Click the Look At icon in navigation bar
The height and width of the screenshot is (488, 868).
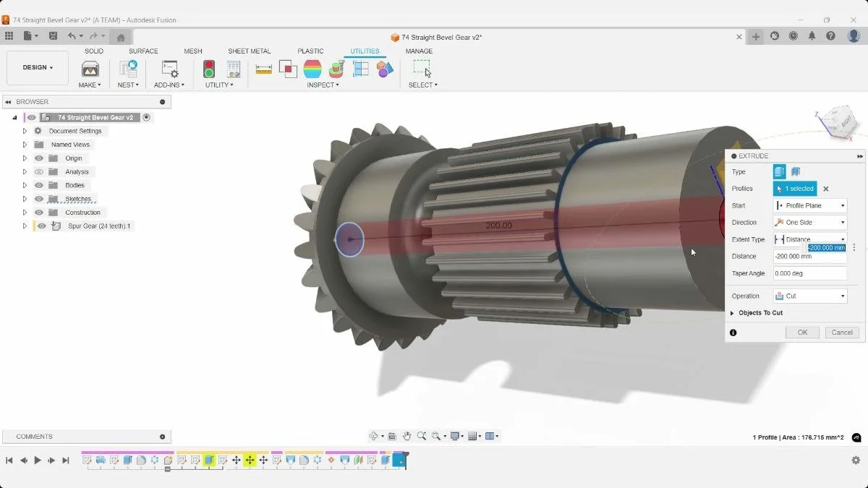(x=392, y=436)
